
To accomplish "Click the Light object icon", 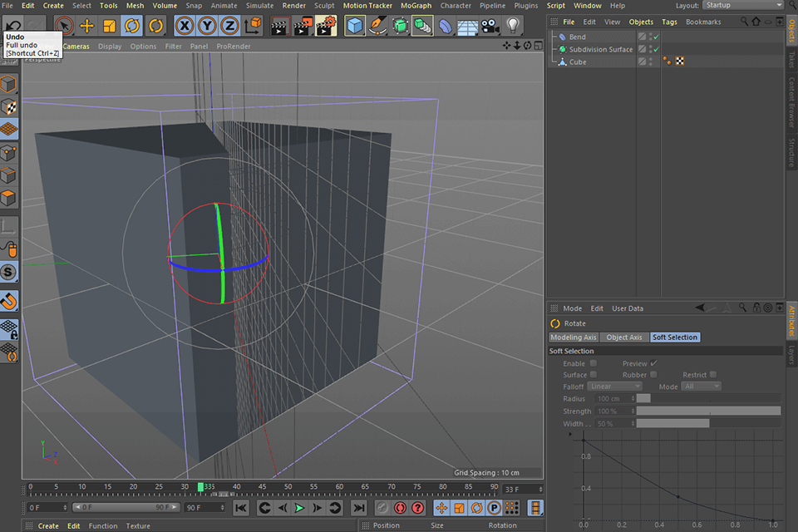I will (x=513, y=26).
